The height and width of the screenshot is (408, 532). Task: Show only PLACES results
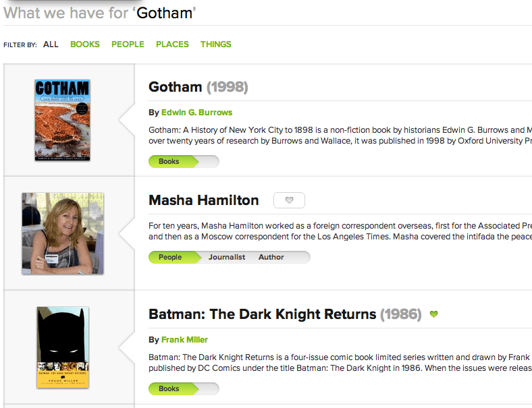point(172,45)
